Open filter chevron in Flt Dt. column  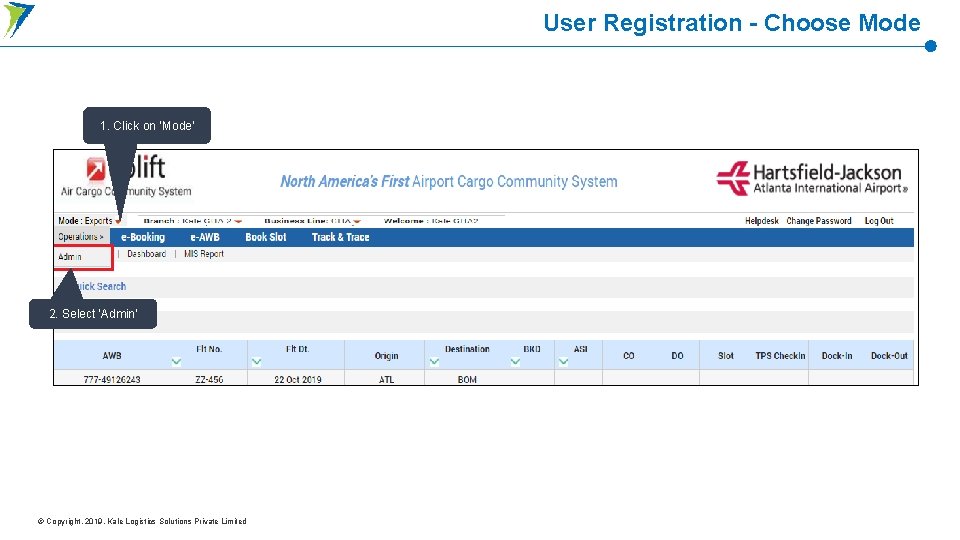coord(257,361)
